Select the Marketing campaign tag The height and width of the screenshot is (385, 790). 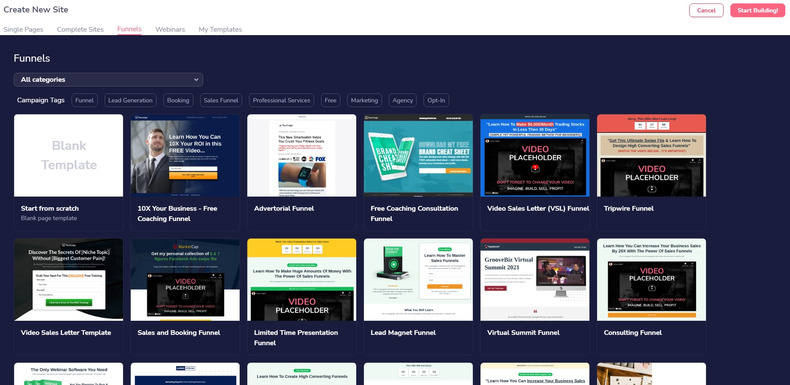tap(364, 100)
